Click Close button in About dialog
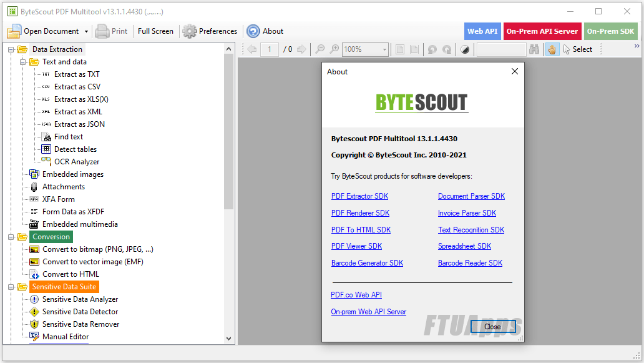The width and height of the screenshot is (644, 363). 493,327
